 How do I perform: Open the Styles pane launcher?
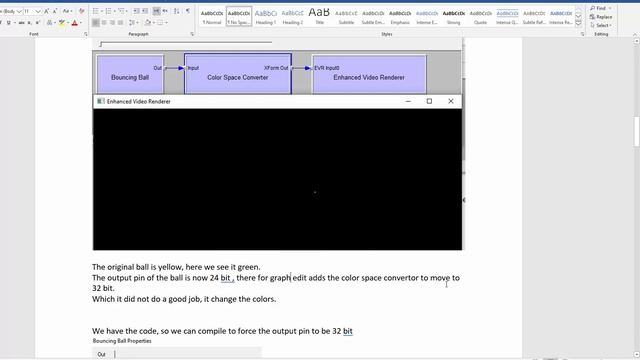pyautogui.click(x=582, y=34)
